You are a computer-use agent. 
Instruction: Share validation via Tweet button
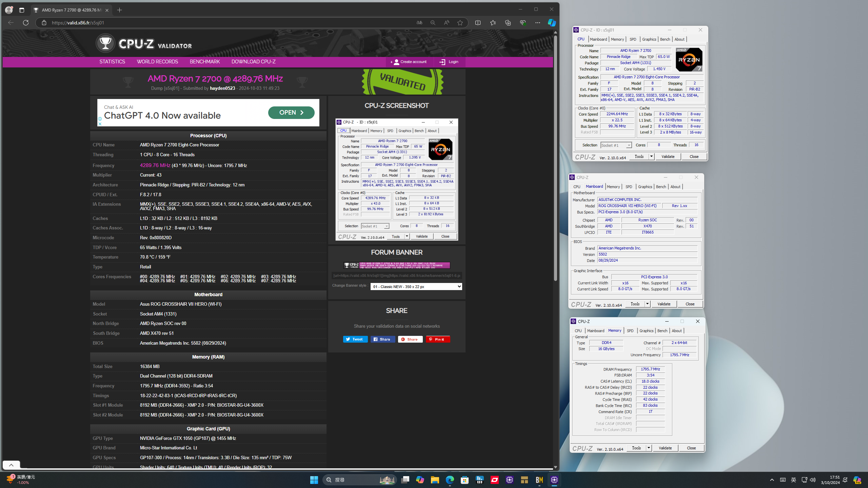click(x=355, y=339)
